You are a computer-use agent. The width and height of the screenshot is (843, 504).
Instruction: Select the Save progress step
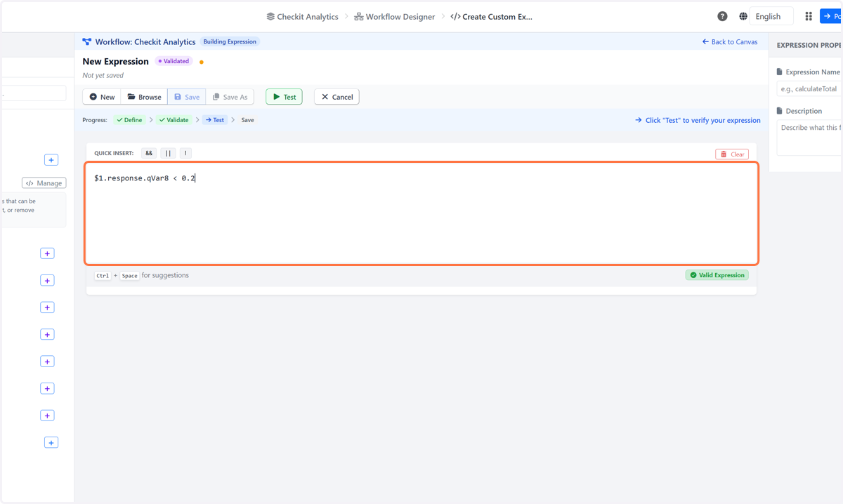247,120
